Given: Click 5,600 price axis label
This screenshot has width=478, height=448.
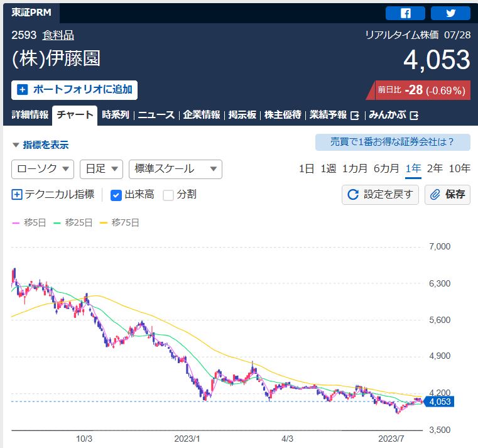Looking at the screenshot, I should [440, 320].
